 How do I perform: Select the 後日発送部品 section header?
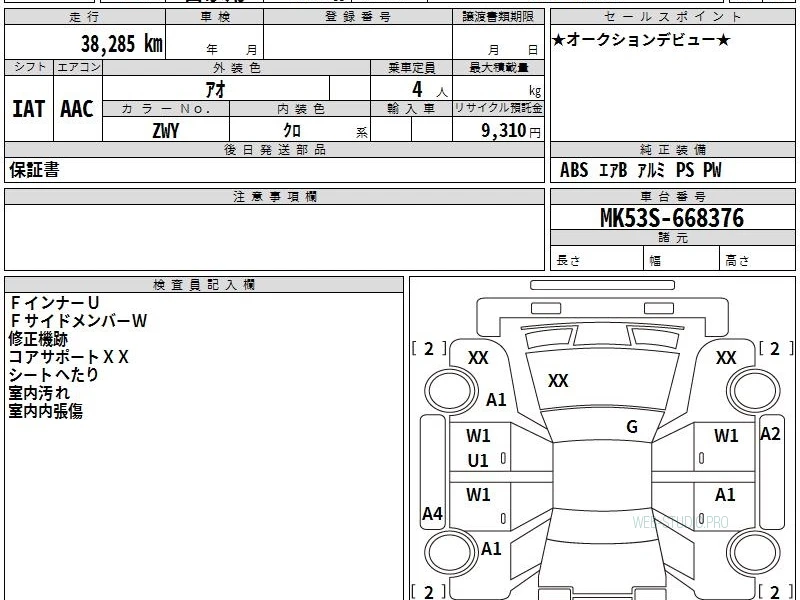point(274,149)
